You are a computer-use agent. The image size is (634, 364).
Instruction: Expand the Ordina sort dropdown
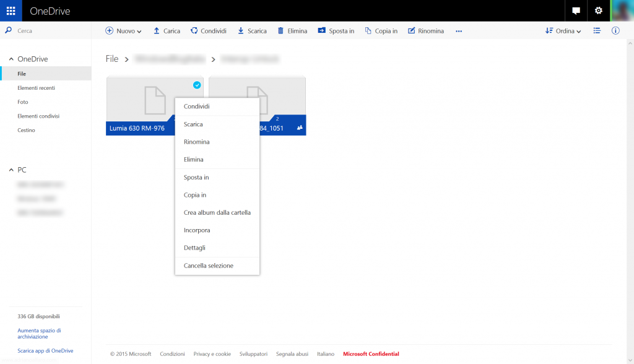pos(562,30)
